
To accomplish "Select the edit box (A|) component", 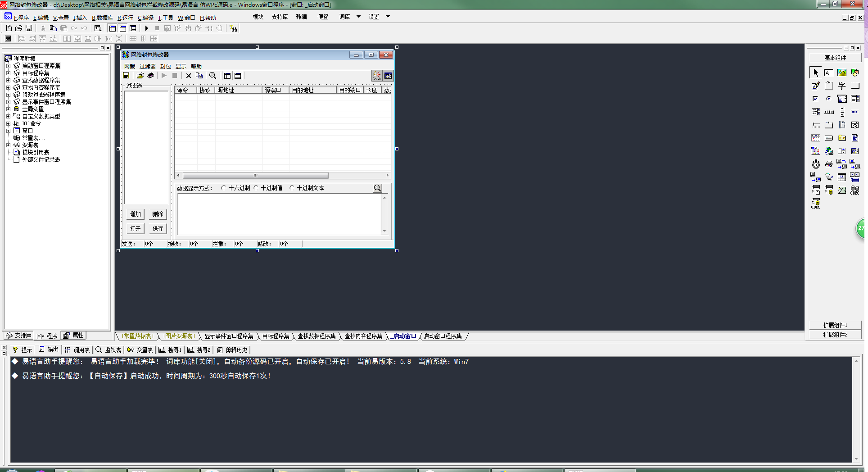I will tap(828, 73).
